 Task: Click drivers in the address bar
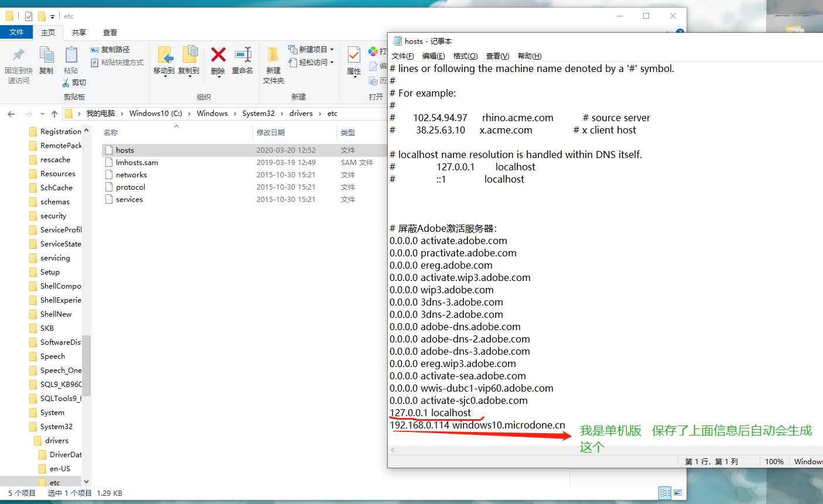pyautogui.click(x=301, y=114)
